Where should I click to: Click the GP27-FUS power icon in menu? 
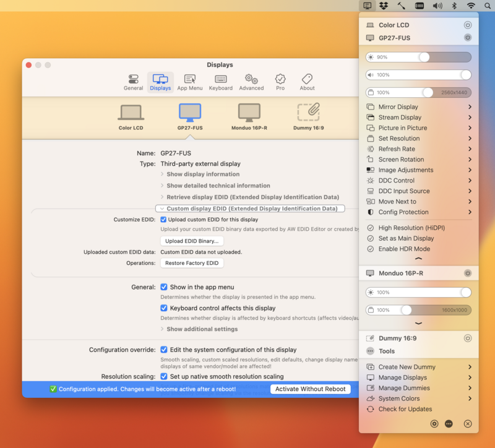(x=468, y=38)
